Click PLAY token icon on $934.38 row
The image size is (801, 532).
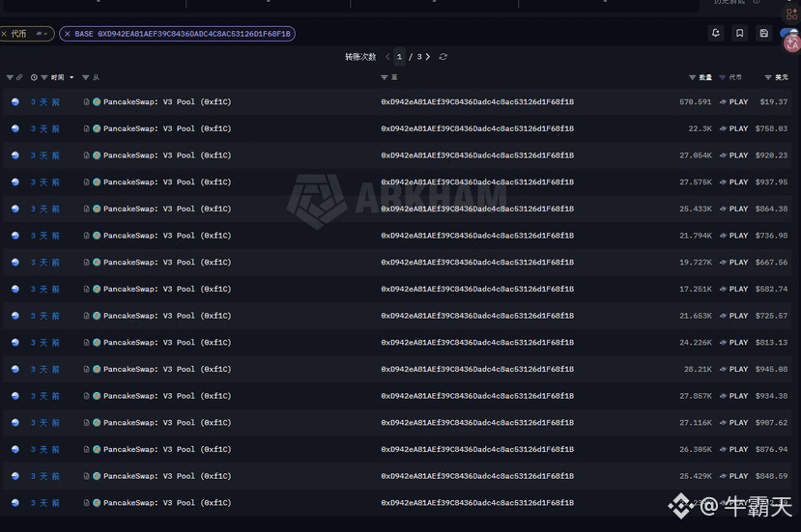(724, 396)
